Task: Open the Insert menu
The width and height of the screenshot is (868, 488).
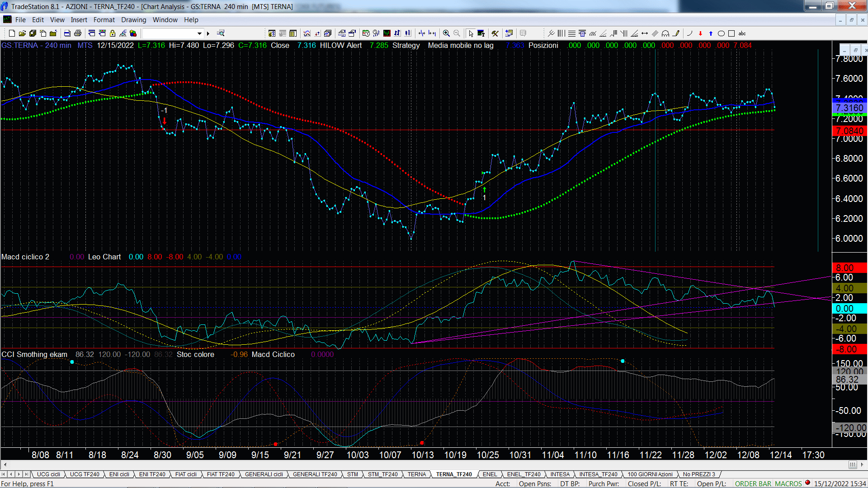Action: (x=79, y=20)
